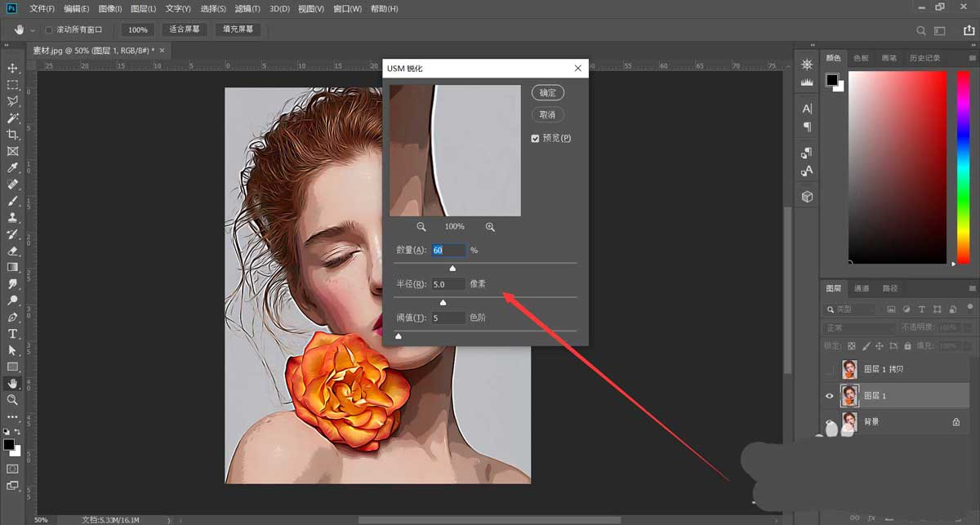Click the 阈值 threshold input field
This screenshot has height=525, width=980.
click(x=448, y=318)
